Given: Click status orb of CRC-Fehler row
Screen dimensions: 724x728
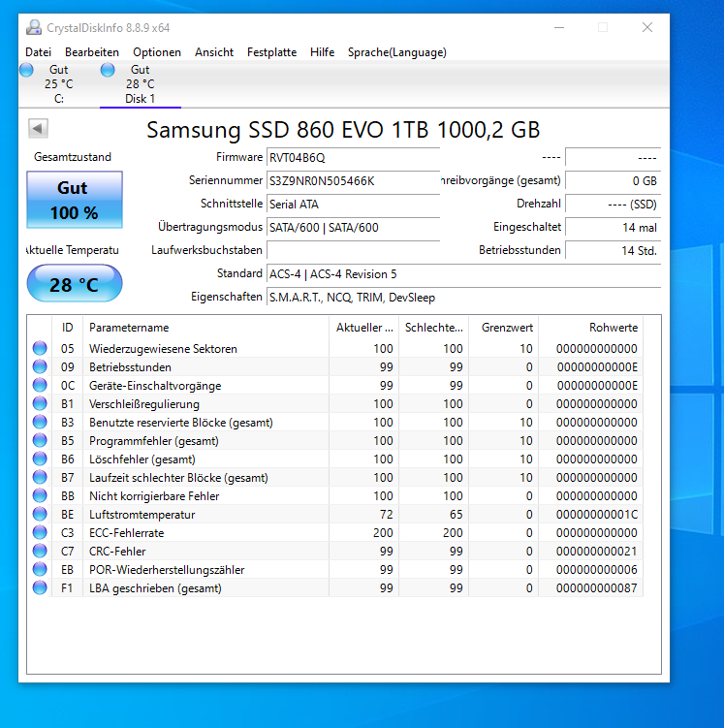Looking at the screenshot, I should click(40, 551).
